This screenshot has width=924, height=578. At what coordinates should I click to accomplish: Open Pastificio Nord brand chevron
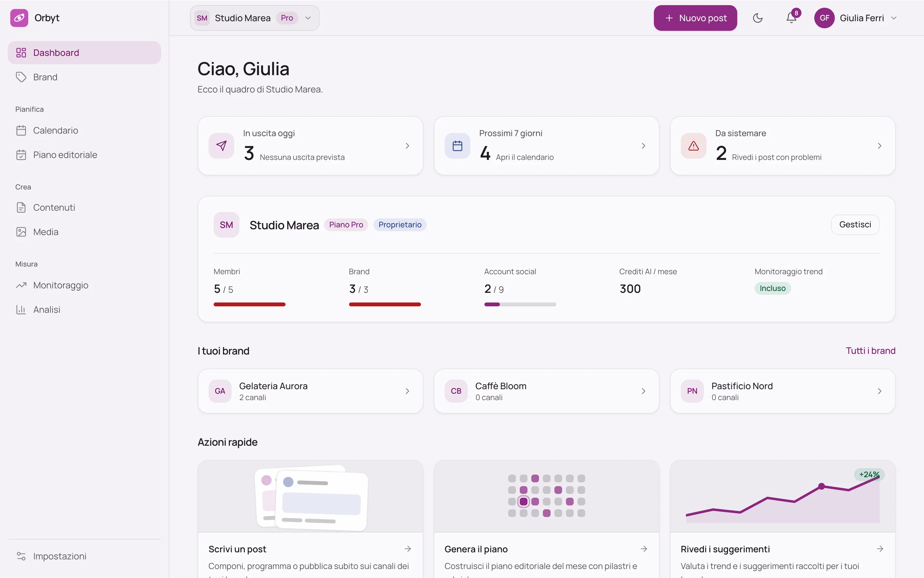tap(879, 391)
